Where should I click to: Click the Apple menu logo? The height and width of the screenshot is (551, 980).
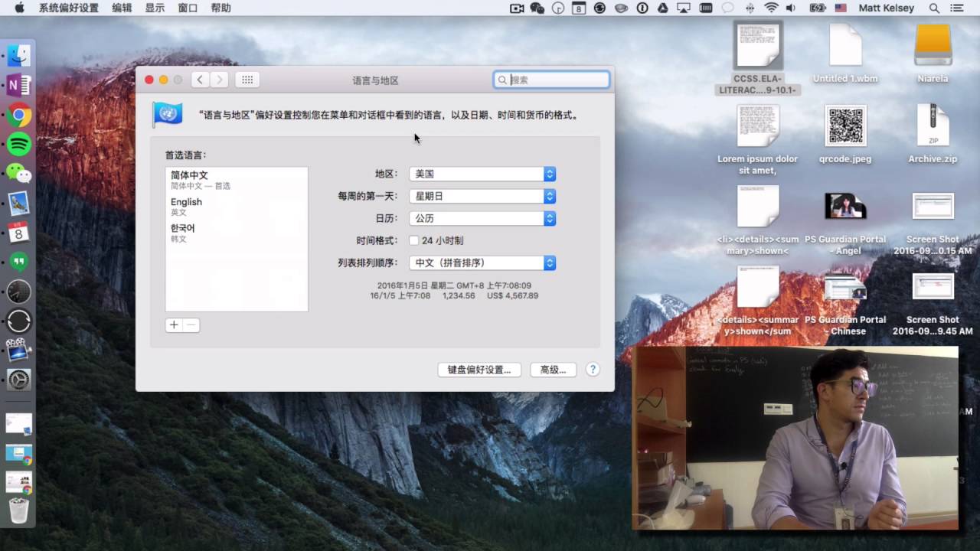[x=19, y=8]
